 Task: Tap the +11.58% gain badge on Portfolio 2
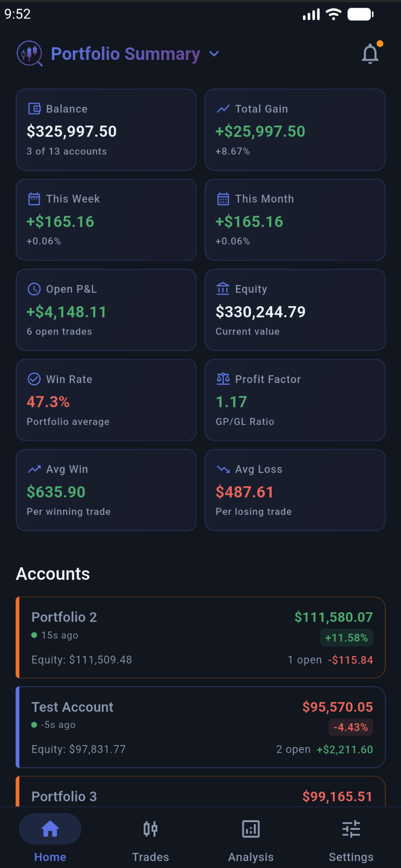point(346,637)
